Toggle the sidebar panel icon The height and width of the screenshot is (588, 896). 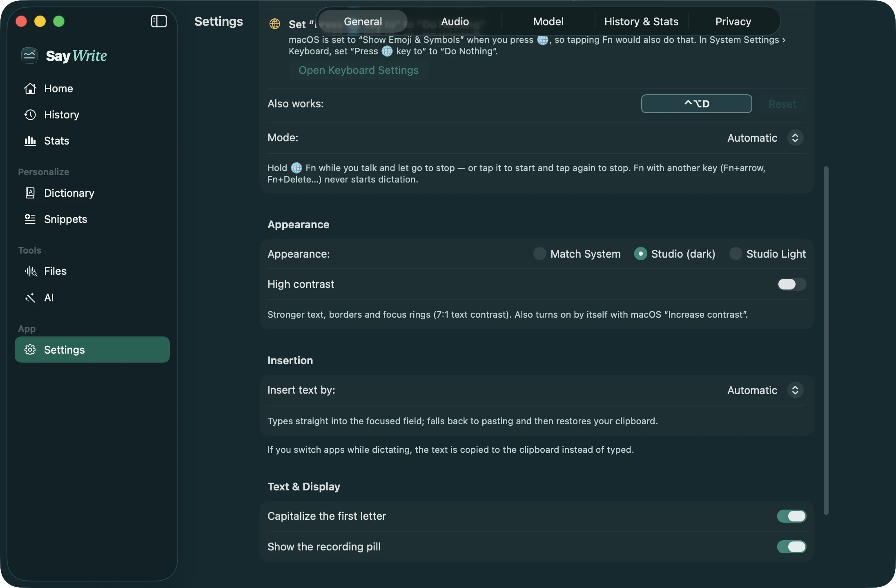click(159, 21)
